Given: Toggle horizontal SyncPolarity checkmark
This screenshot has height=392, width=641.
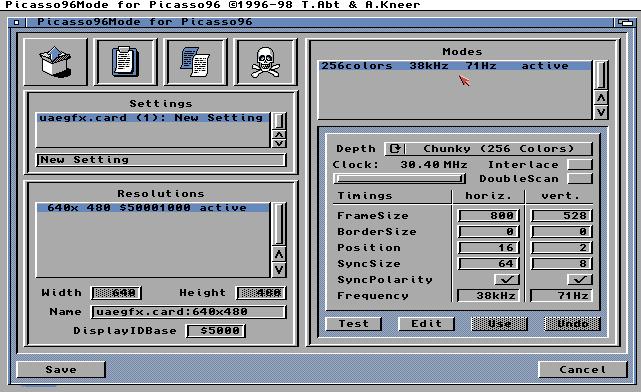Looking at the screenshot, I should coord(507,280).
